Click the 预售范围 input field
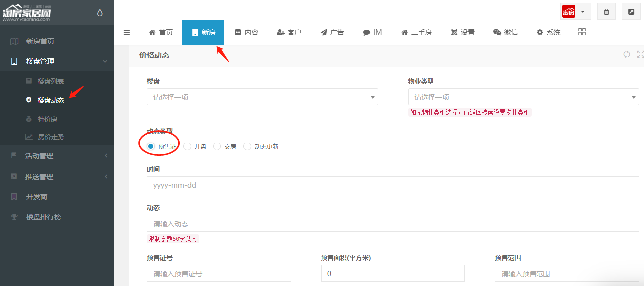This screenshot has width=644, height=286. click(567, 273)
